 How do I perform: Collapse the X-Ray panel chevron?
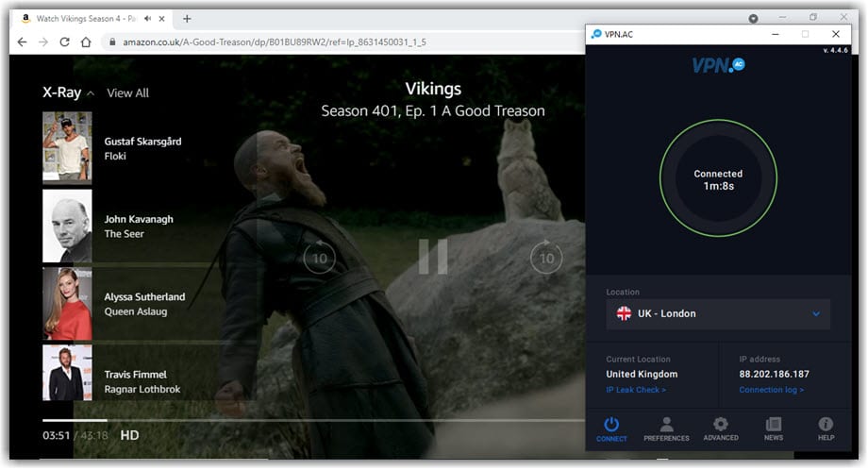(x=91, y=93)
